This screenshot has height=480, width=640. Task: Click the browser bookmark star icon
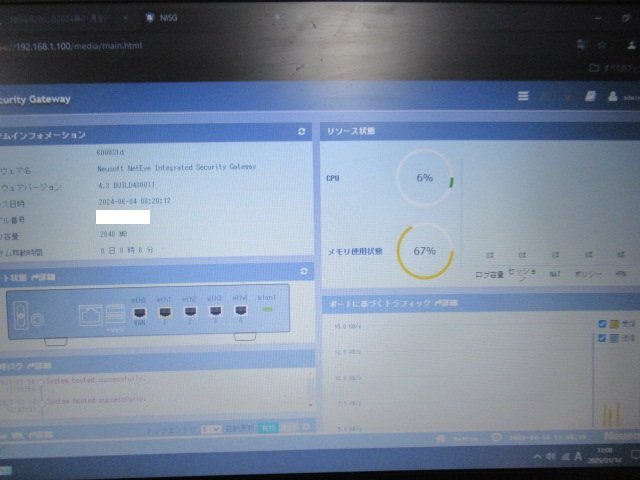coord(602,45)
